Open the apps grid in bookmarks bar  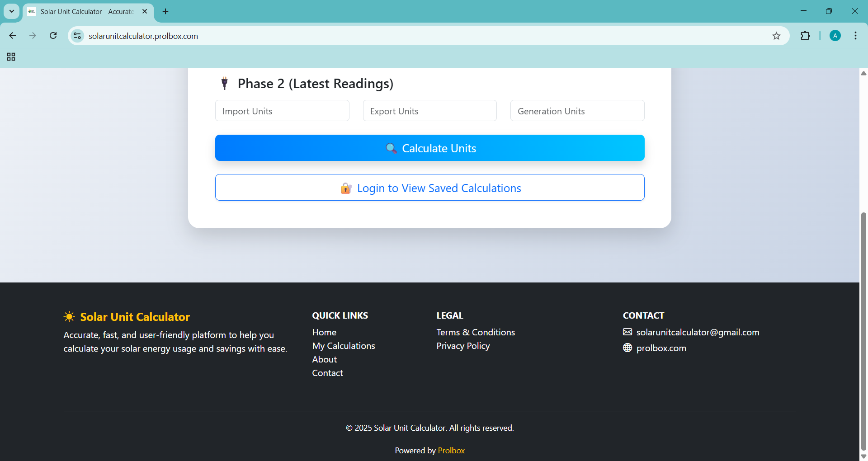coord(11,57)
